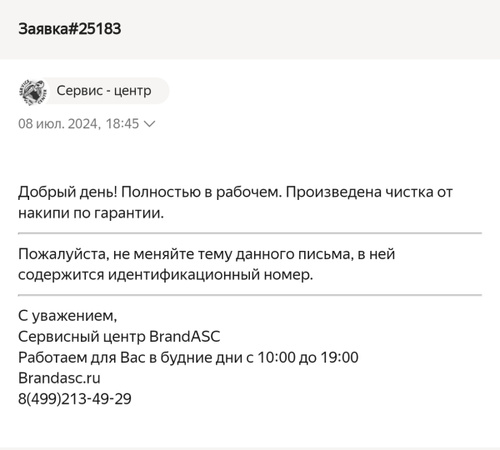Click the line Пожалуйста, не меняйте тему

pos(207,254)
